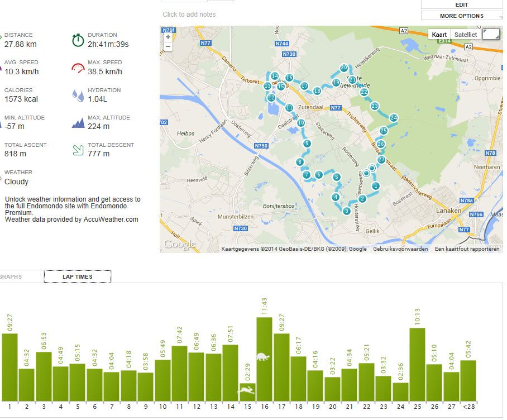Open the Gebruiksvoorwaarden map link
507x420 pixels.
tap(400, 249)
